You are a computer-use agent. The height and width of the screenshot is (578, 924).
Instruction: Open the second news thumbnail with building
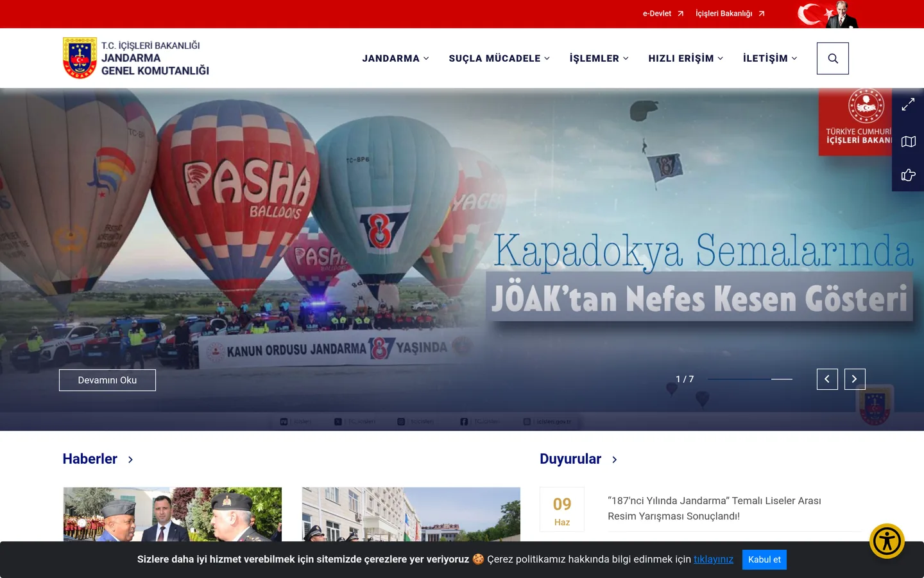[x=411, y=514]
